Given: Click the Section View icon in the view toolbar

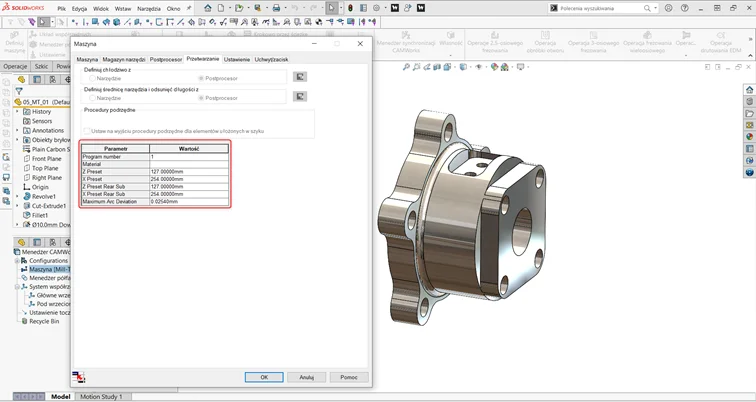Looking at the screenshot, I should [x=437, y=67].
